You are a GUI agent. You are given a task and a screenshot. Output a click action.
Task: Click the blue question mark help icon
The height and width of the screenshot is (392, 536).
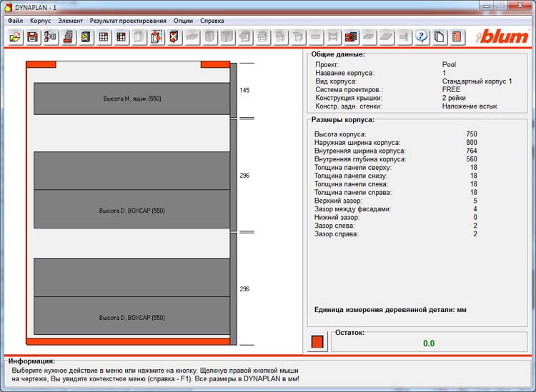(x=422, y=36)
